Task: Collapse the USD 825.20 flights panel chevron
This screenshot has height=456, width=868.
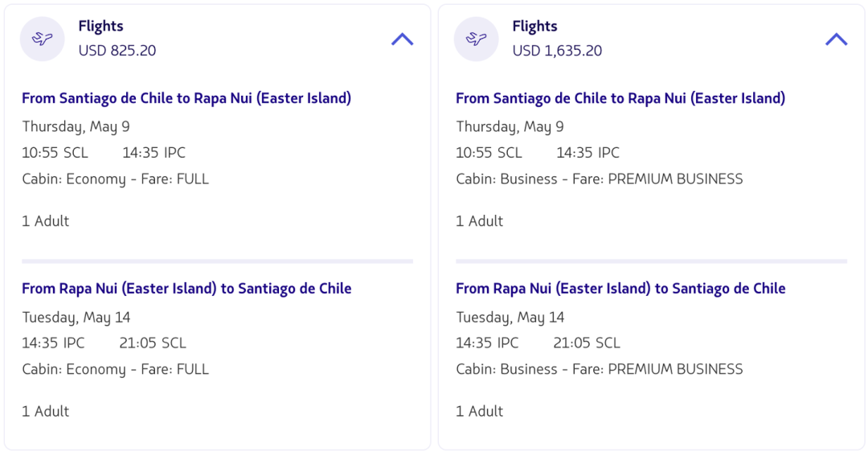Action: (x=402, y=39)
